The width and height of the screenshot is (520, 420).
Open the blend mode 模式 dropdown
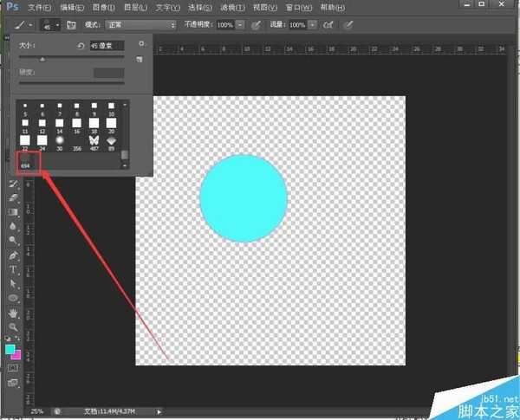[x=140, y=25]
